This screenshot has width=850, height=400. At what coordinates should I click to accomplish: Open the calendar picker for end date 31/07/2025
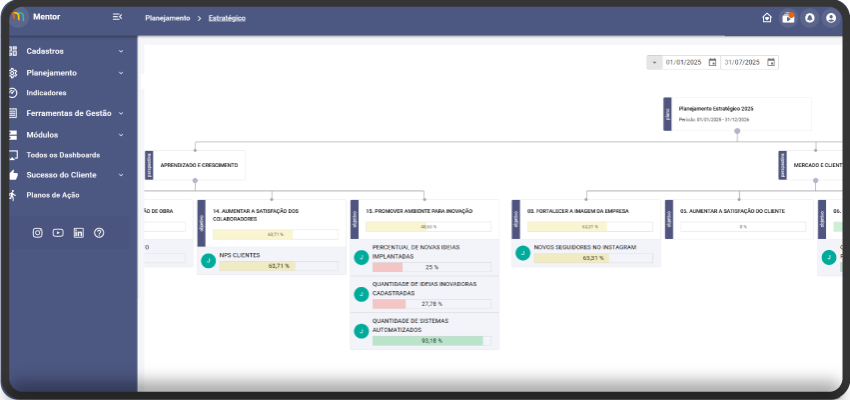coord(770,62)
